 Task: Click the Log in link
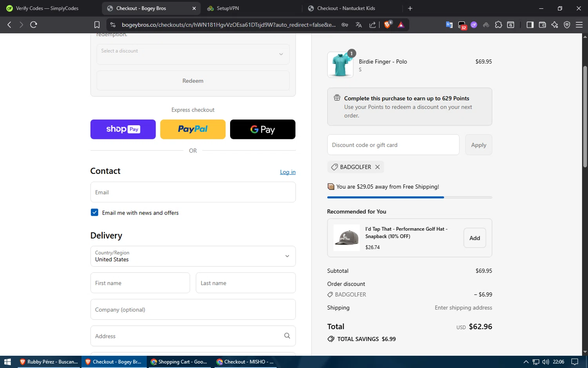coord(288,172)
